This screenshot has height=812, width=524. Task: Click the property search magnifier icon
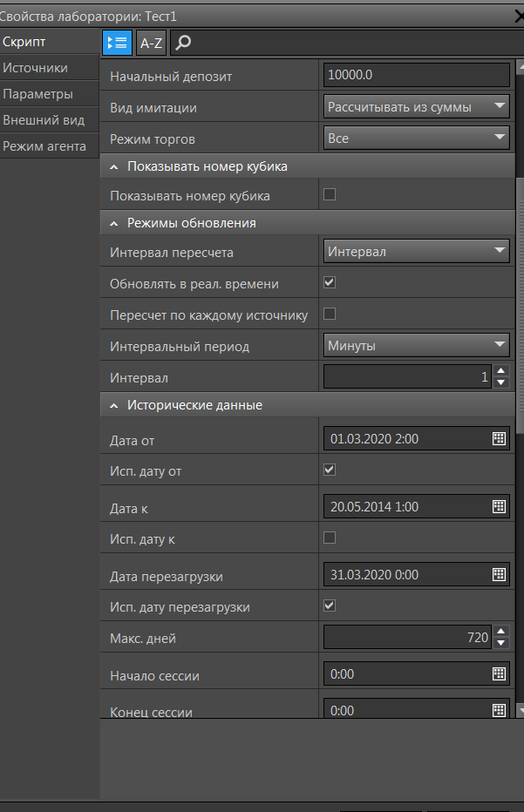coord(184,41)
